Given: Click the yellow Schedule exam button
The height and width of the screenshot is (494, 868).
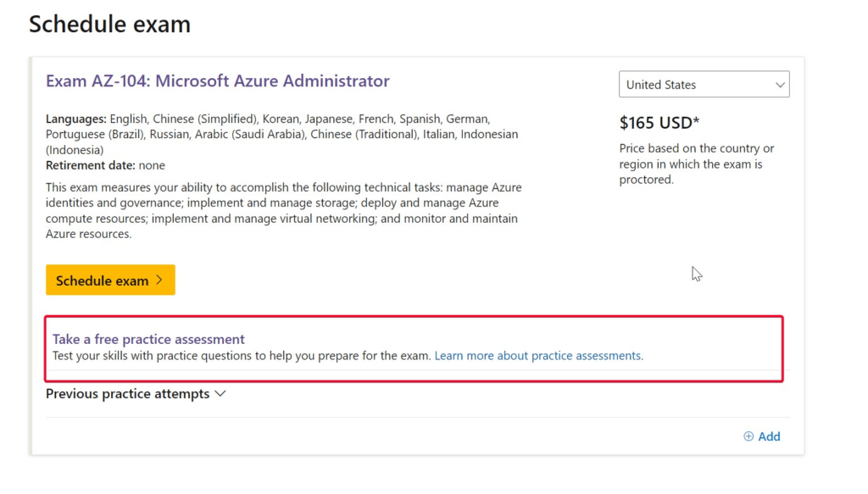Looking at the screenshot, I should [x=110, y=280].
